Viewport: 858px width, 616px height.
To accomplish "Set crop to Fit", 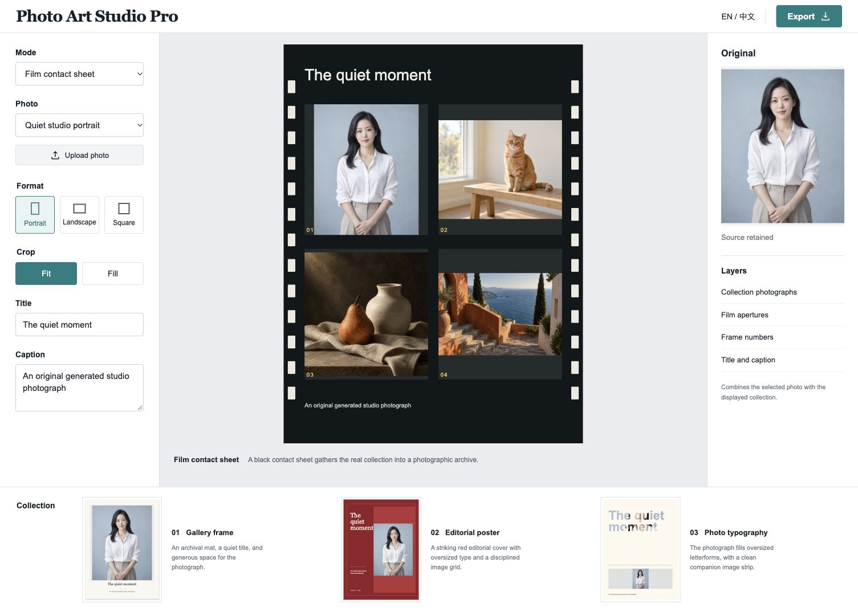I will coord(46,274).
